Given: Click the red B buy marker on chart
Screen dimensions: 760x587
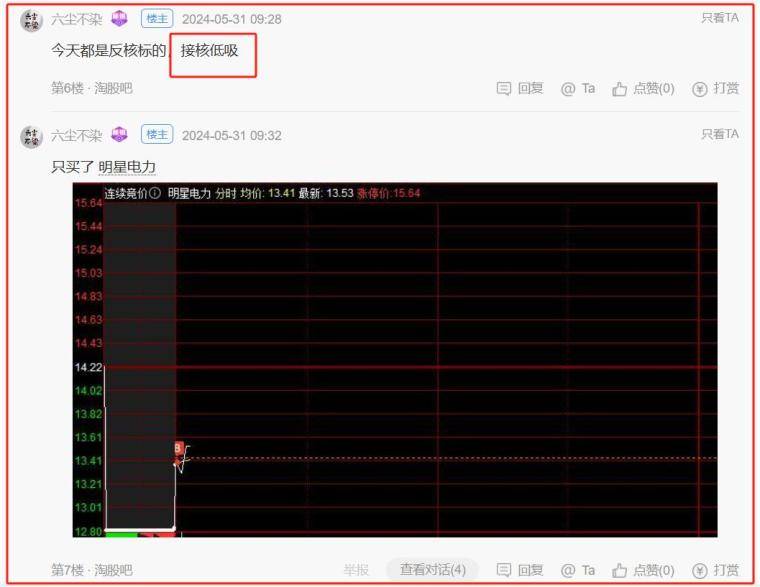Looking at the screenshot, I should click(x=178, y=448).
